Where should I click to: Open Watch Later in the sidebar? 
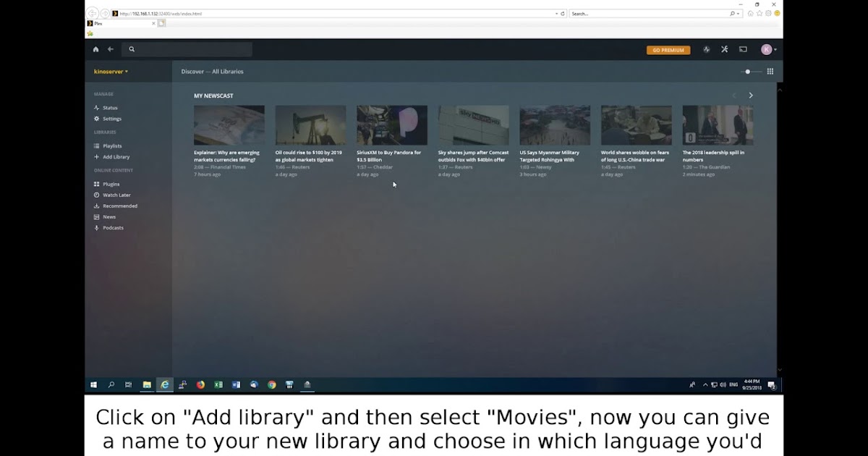pyautogui.click(x=116, y=195)
